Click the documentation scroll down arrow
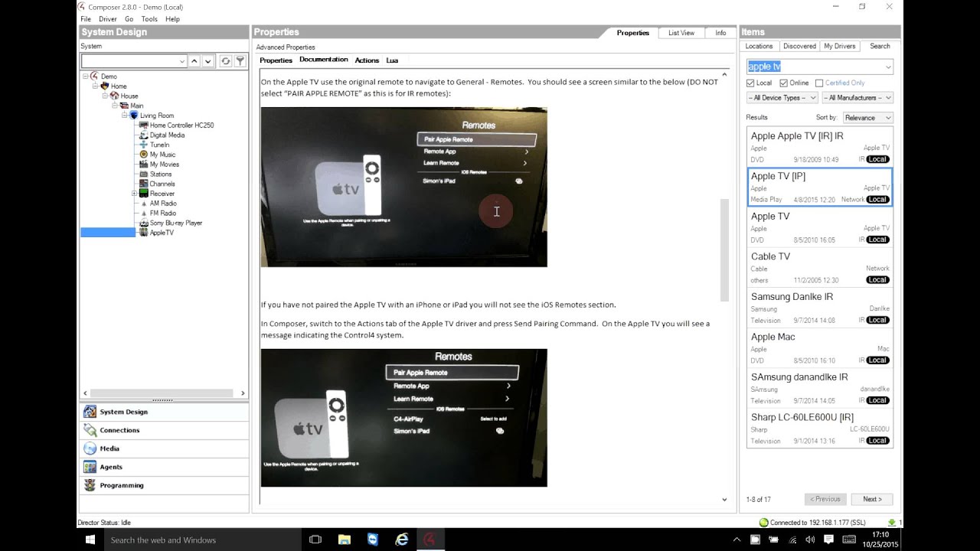This screenshot has width=980, height=551. coord(724,500)
